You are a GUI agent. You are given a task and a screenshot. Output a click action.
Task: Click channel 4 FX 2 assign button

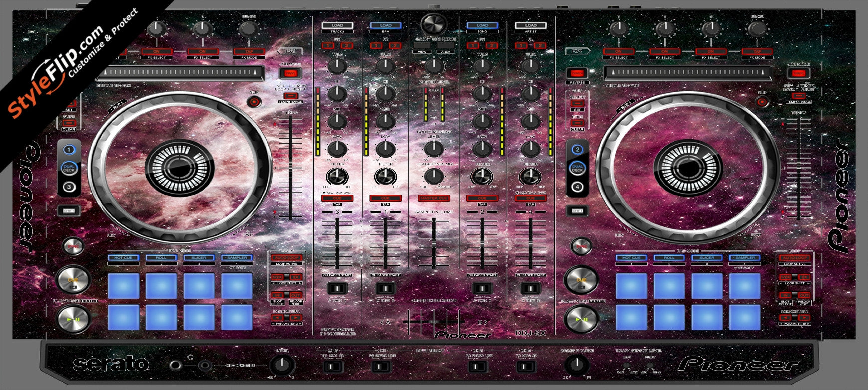tap(540, 45)
